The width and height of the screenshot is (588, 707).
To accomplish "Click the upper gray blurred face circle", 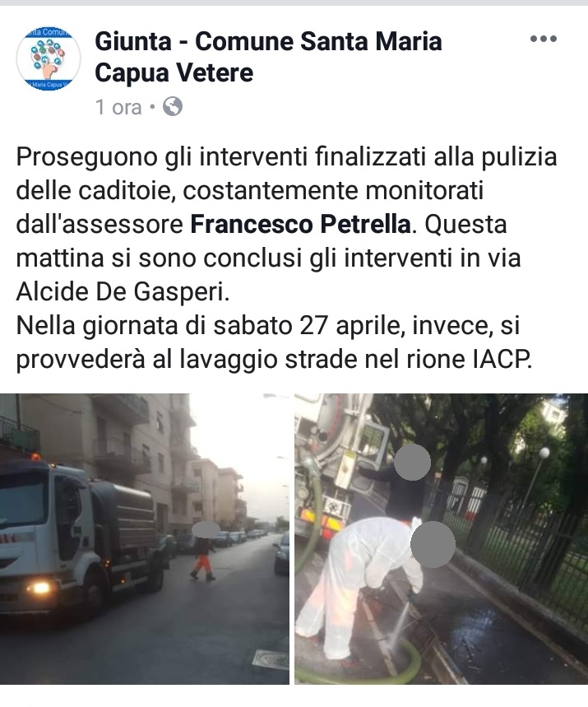I will click(x=412, y=462).
